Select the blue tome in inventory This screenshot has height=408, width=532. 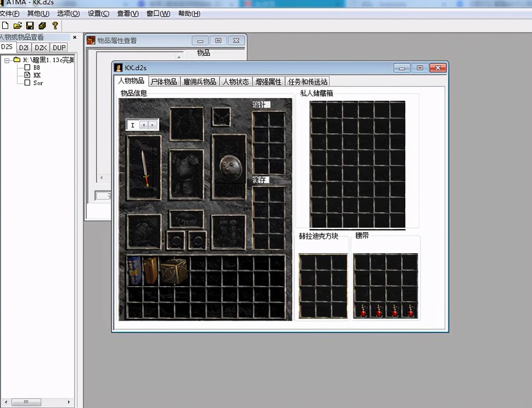pyautogui.click(x=134, y=270)
